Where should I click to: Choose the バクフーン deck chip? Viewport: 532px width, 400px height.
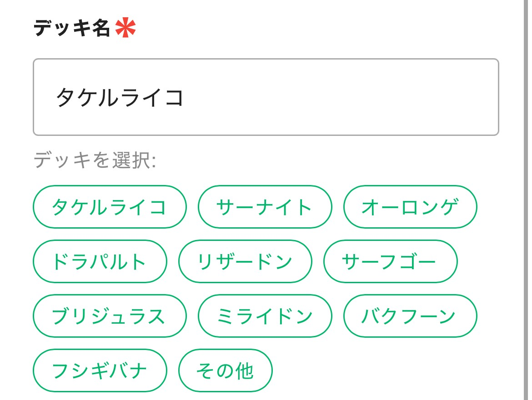[410, 316]
